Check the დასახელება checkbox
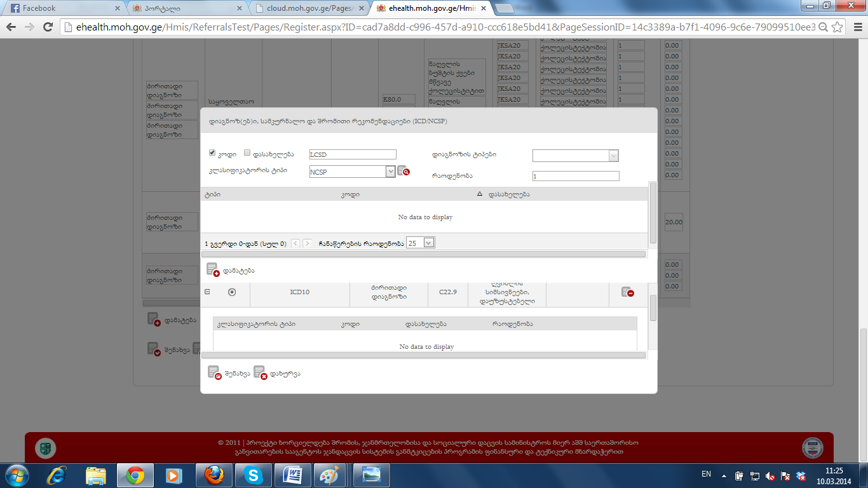Viewport: 868px width, 488px height. 247,153
